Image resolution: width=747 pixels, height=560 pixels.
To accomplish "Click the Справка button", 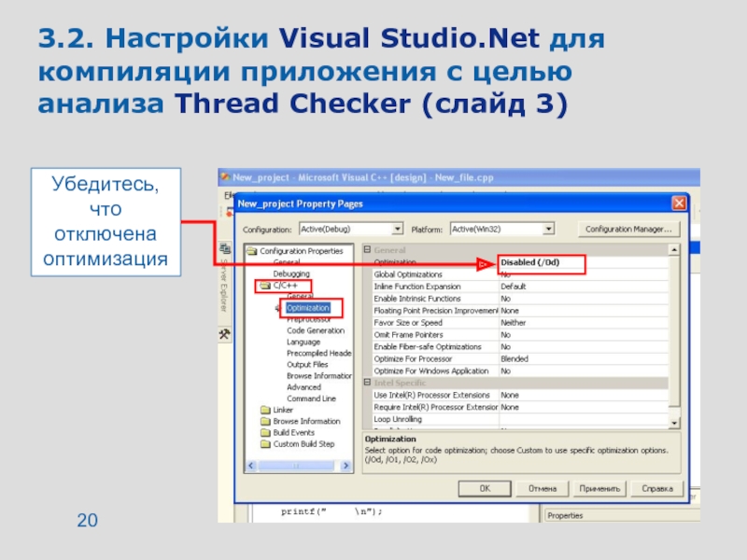I will click(x=657, y=488).
